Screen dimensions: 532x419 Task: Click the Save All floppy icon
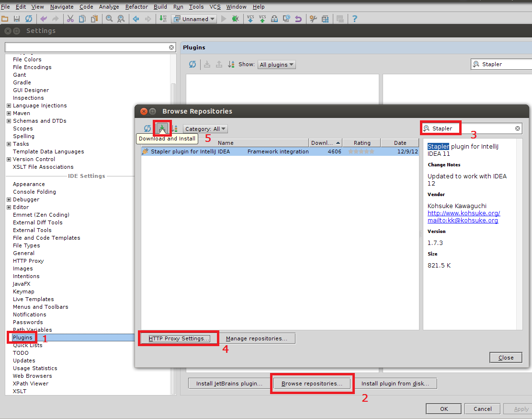(16, 19)
